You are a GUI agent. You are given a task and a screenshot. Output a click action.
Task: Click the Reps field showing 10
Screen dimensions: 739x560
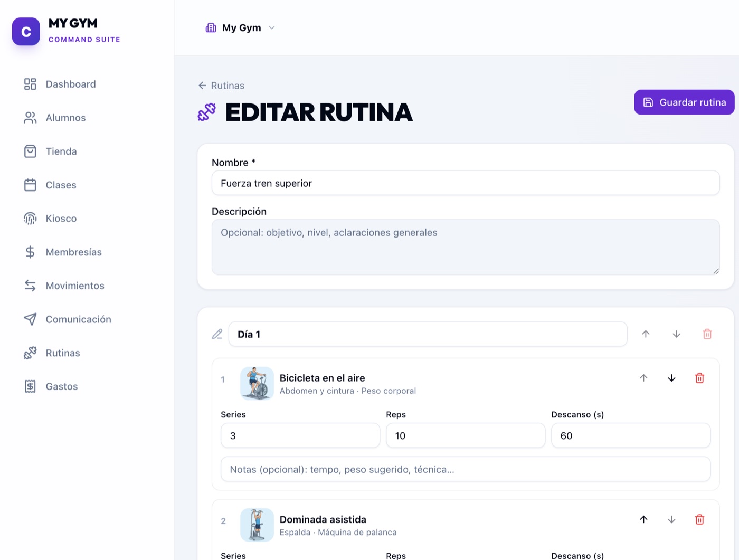pyautogui.click(x=466, y=436)
